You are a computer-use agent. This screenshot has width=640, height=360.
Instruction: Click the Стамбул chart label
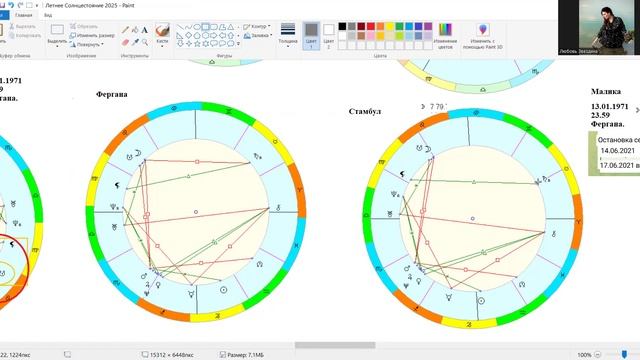[365, 111]
